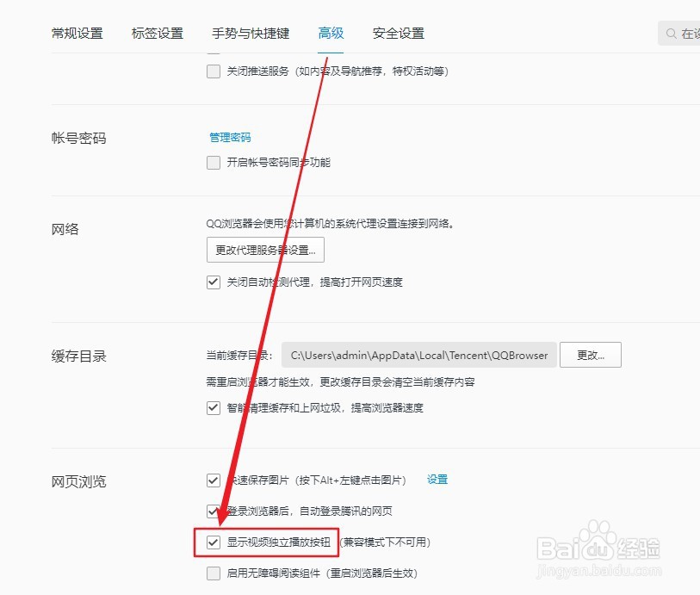Click the cache directory path field
Screen dimensions: 700x595
tap(418, 356)
